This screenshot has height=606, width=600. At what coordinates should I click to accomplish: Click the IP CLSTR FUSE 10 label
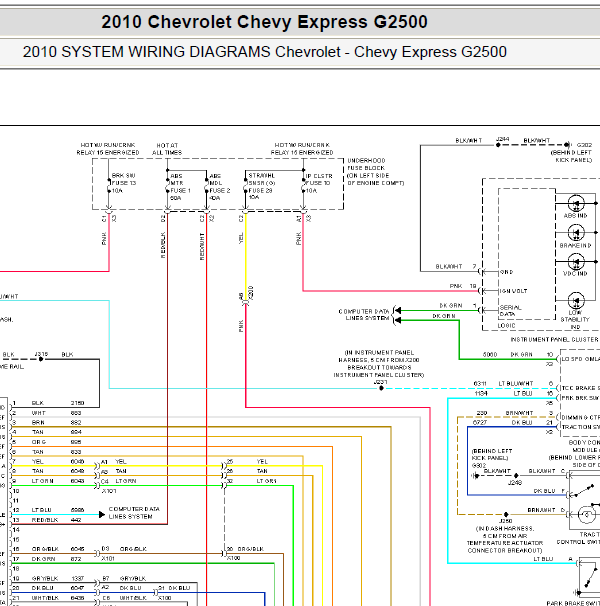319,183
